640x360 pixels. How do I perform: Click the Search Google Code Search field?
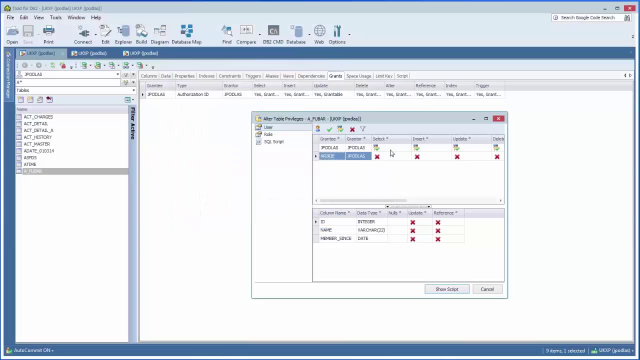pyautogui.click(x=587, y=18)
